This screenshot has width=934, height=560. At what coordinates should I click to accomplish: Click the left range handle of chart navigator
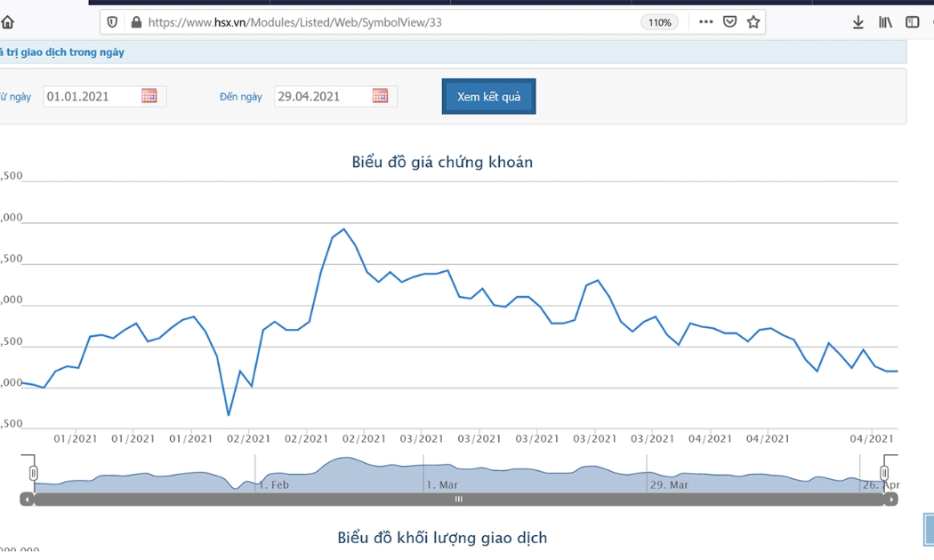(34, 473)
